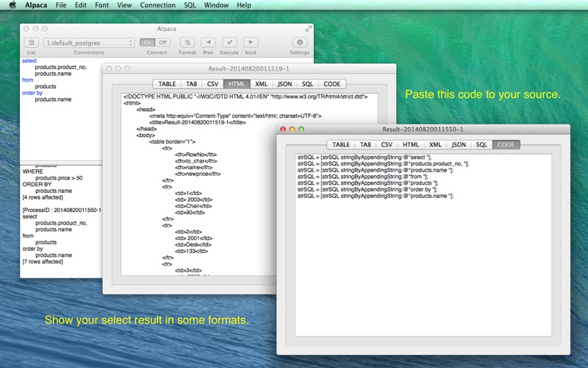Enter full screen in Alpaca window

coord(309,29)
